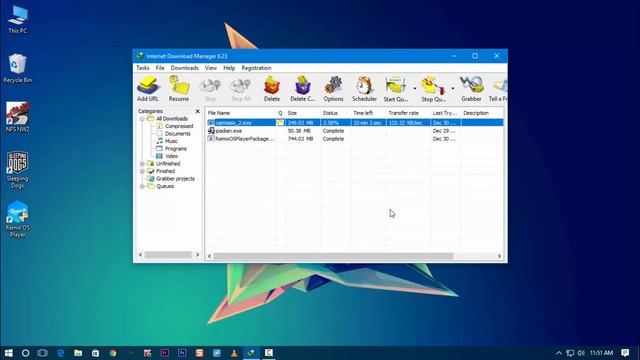Sort by Status column header
Image resolution: width=640 pixels, height=360 pixels.
(x=336, y=113)
